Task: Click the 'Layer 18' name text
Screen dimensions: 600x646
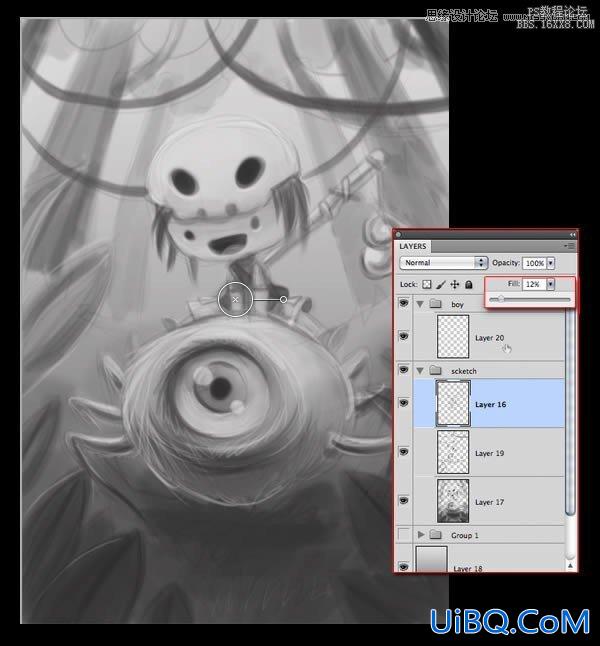Action: 468,569
